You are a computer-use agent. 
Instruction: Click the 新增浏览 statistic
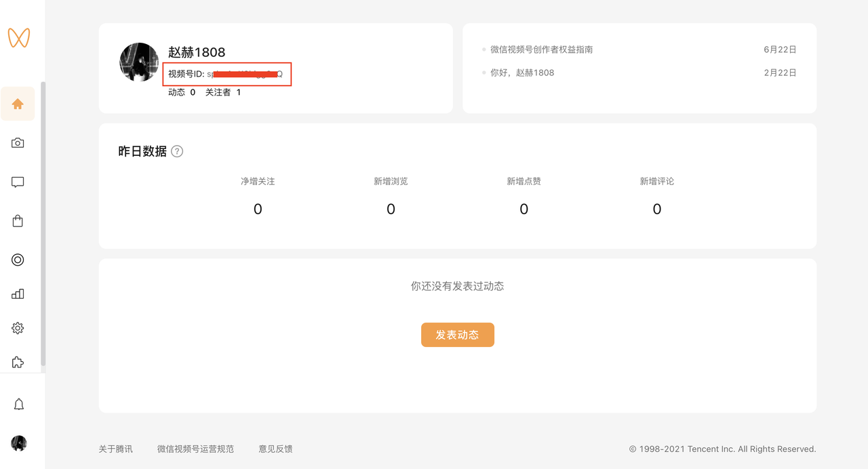391,197
